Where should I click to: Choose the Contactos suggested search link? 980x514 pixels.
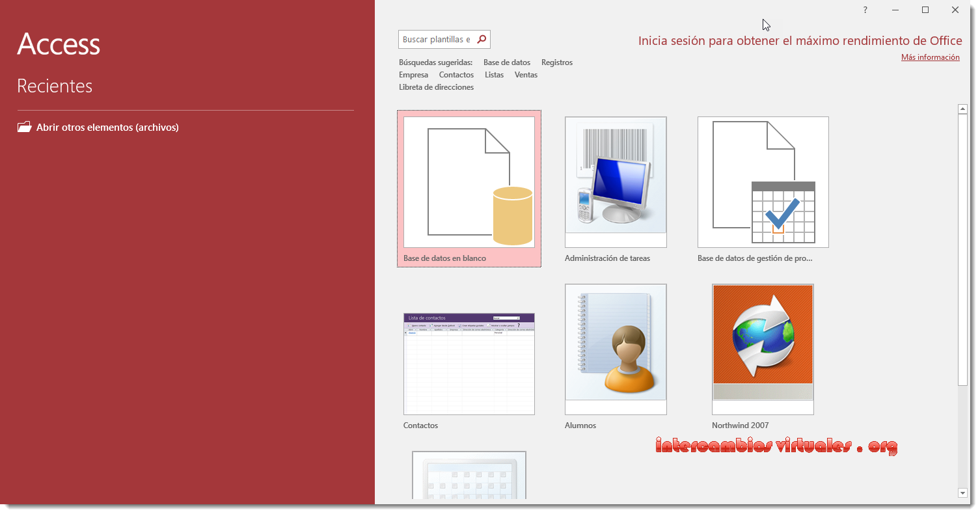pos(456,75)
